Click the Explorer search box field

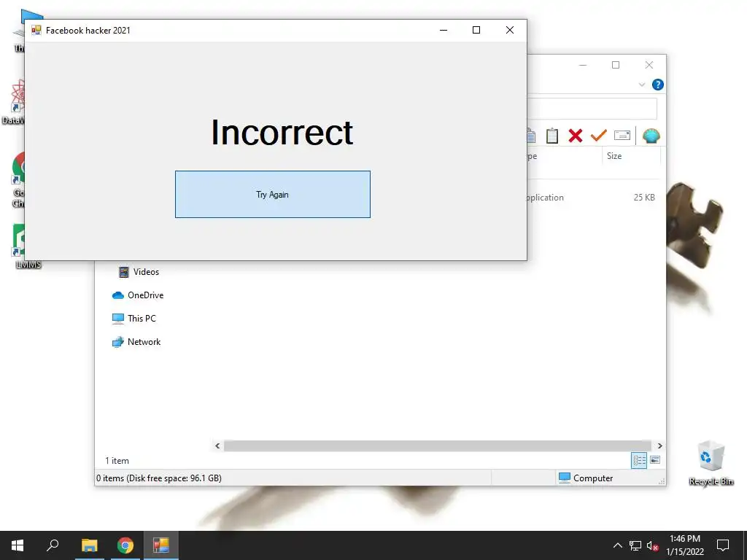[592, 109]
